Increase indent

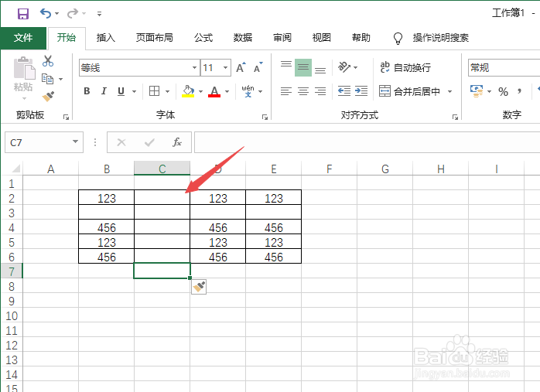(361, 91)
